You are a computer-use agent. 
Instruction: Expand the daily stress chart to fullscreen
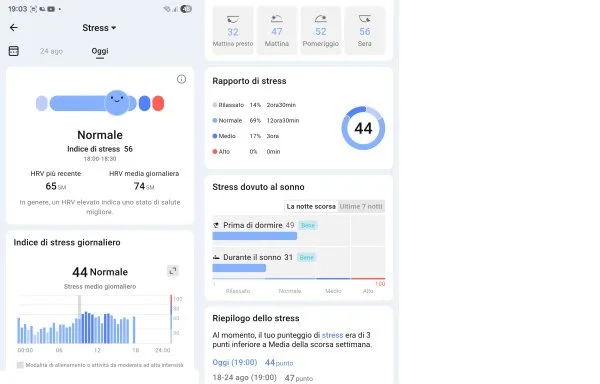coord(173,271)
